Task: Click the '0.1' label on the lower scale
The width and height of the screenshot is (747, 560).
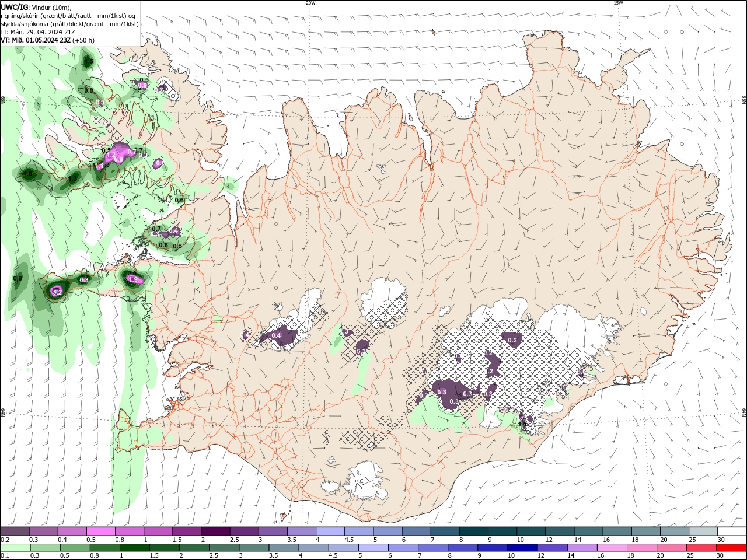Action: (x=5, y=556)
